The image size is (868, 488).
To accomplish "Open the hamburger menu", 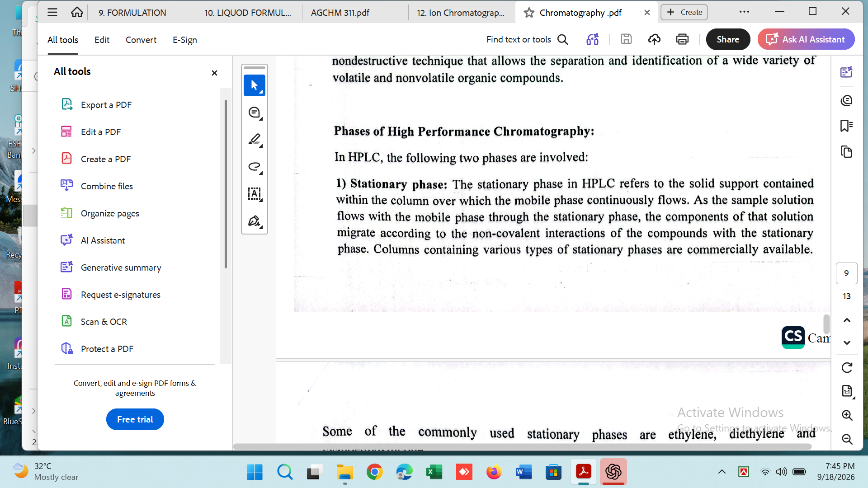I will pyautogui.click(x=52, y=13).
